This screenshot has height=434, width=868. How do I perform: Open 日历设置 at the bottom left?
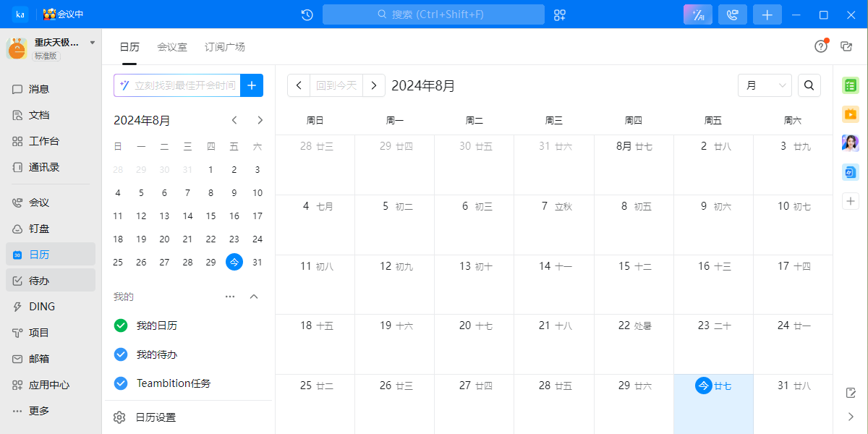point(157,417)
